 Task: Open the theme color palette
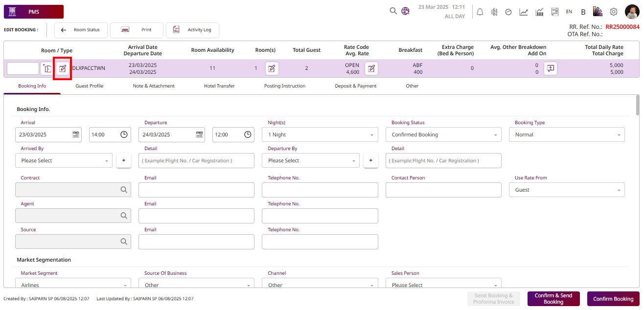(598, 12)
